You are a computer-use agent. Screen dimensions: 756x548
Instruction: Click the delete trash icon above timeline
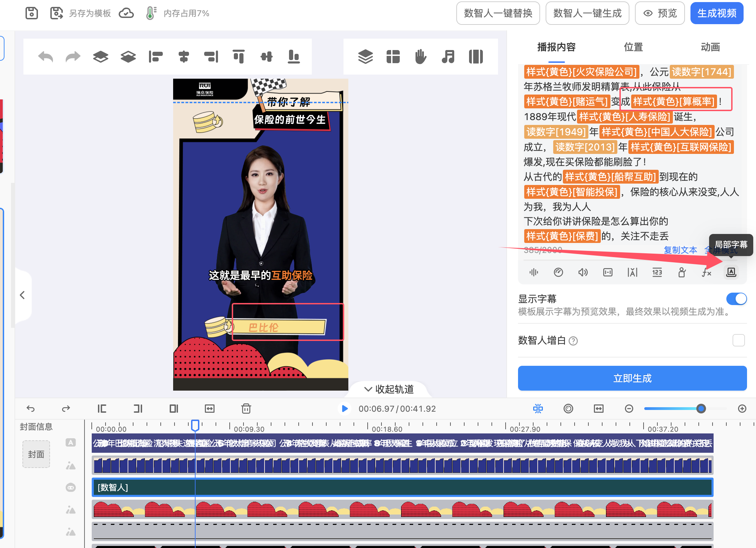[x=246, y=409]
